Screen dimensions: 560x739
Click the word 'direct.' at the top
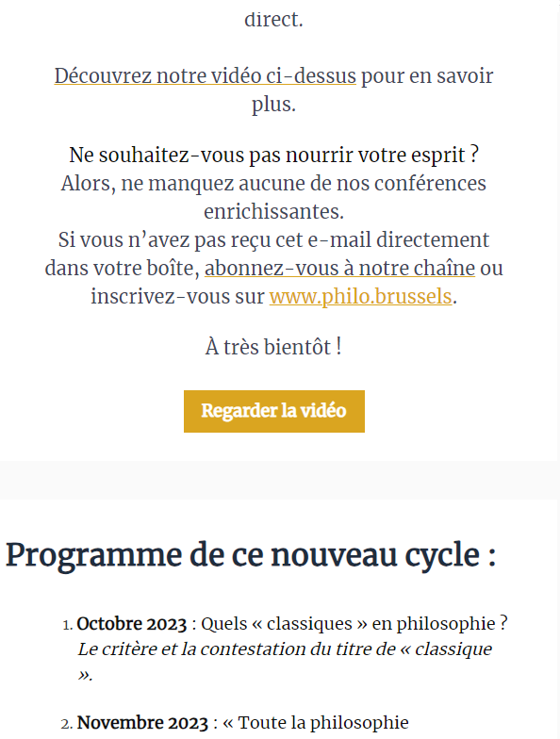[x=273, y=20]
